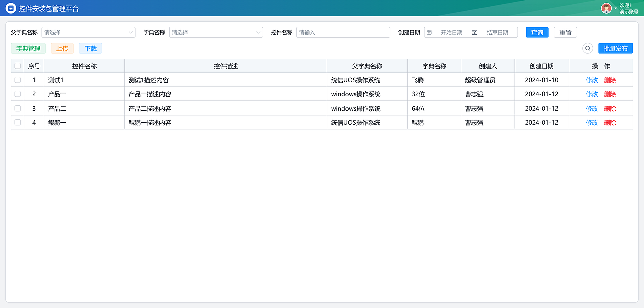Open the 父字典名称 dropdown selector
Screen dimensions: 644x308
point(88,32)
